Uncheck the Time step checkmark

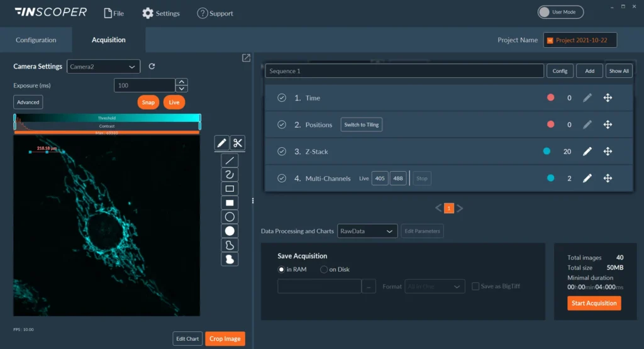tap(282, 98)
